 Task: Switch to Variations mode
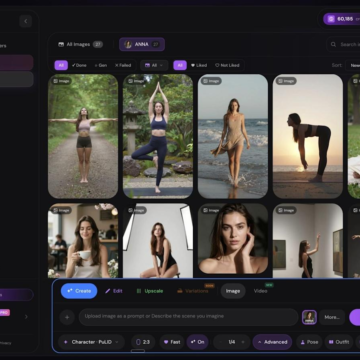[193, 291]
